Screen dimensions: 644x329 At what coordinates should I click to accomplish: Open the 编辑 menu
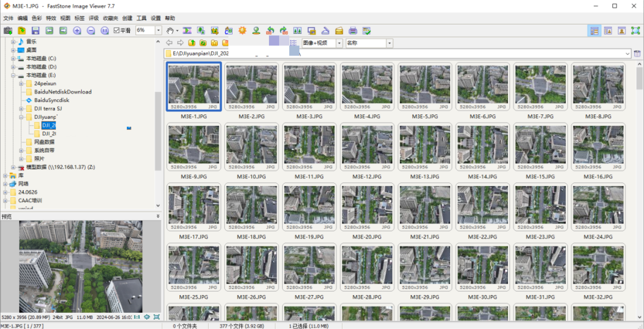(x=23, y=18)
